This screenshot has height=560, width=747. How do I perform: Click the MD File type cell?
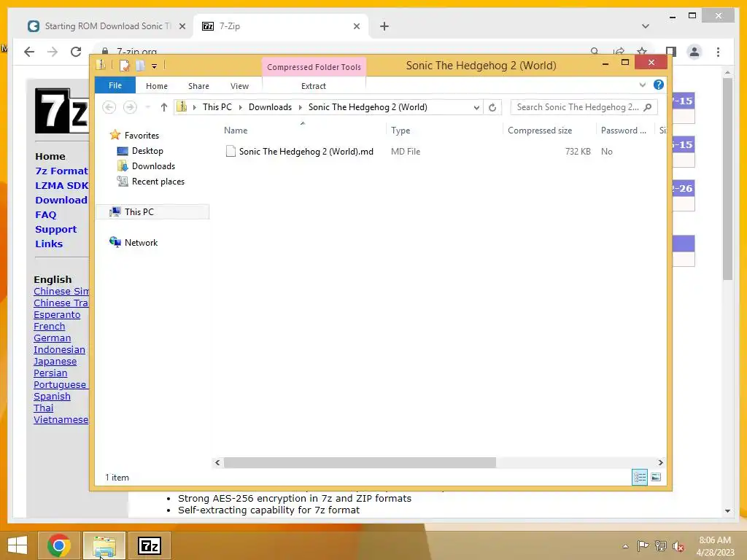[406, 152]
